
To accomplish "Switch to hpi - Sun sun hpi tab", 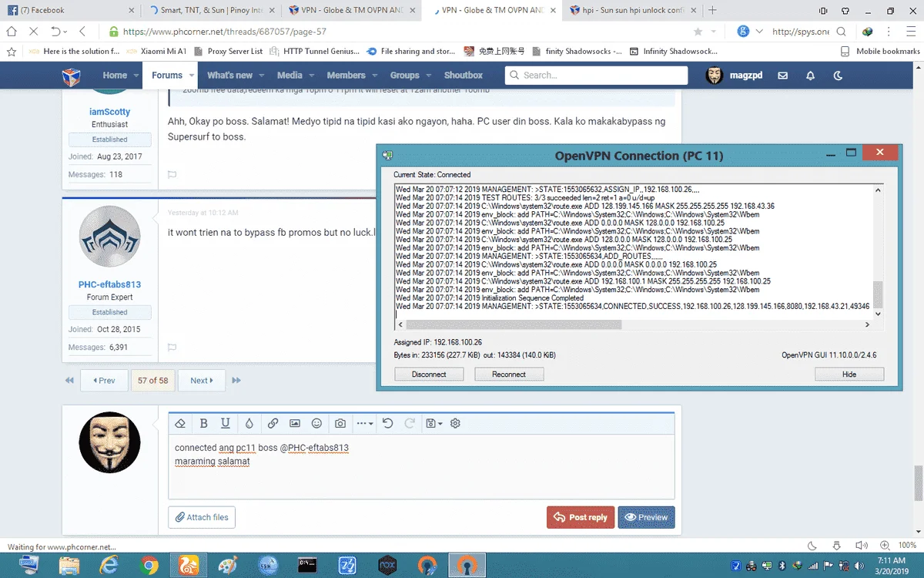I will coord(633,11).
